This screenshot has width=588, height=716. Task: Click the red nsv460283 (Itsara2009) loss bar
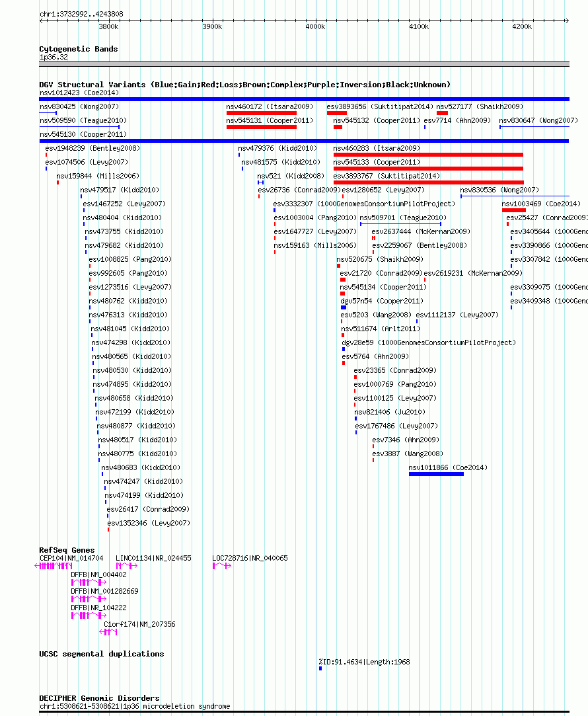click(x=428, y=155)
